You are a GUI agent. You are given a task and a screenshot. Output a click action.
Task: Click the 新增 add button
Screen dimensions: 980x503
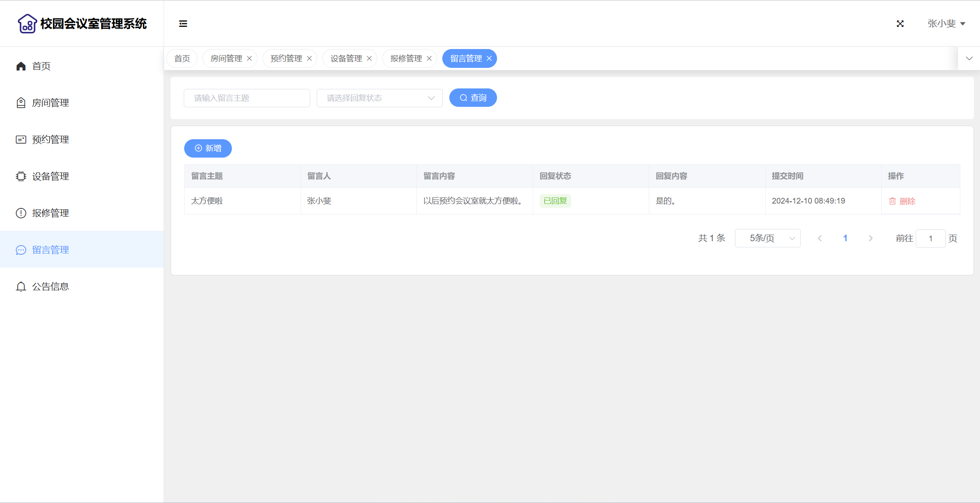[208, 148]
